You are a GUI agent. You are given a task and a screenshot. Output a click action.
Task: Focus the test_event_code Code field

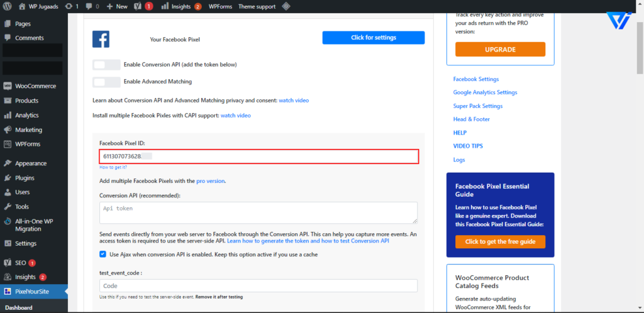(258, 285)
